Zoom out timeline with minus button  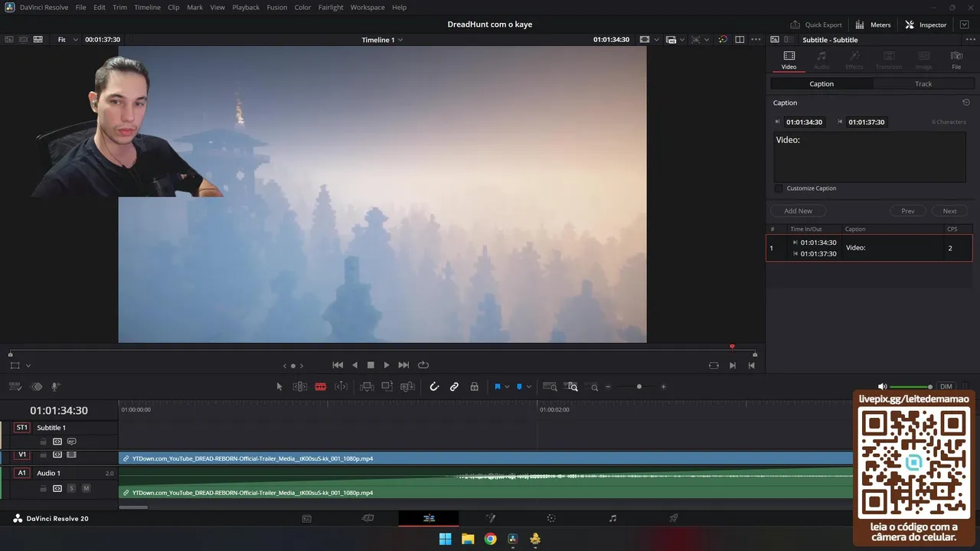(609, 386)
